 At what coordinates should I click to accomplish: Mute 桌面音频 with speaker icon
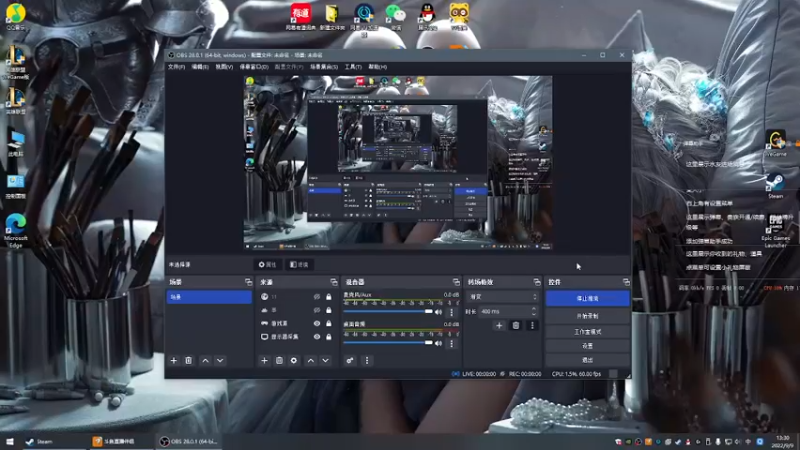(x=438, y=343)
